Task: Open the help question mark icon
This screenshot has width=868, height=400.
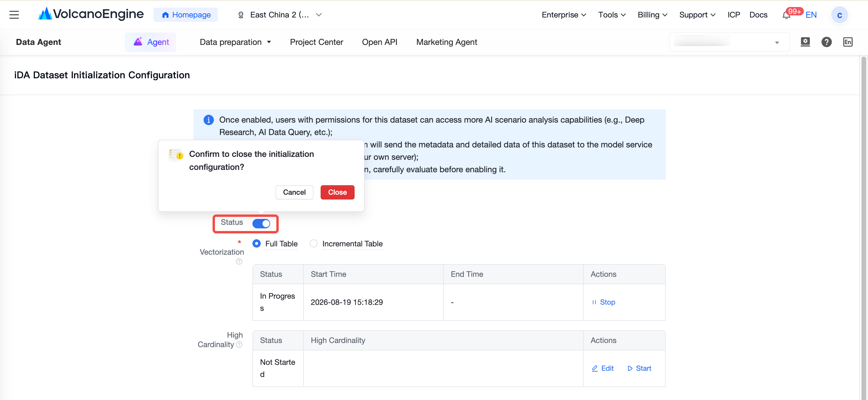Action: (826, 42)
